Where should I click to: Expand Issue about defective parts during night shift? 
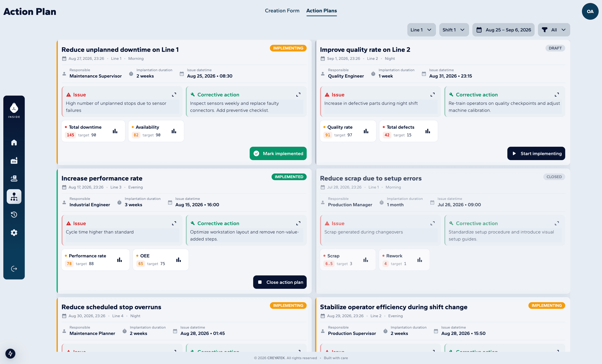pyautogui.click(x=432, y=94)
